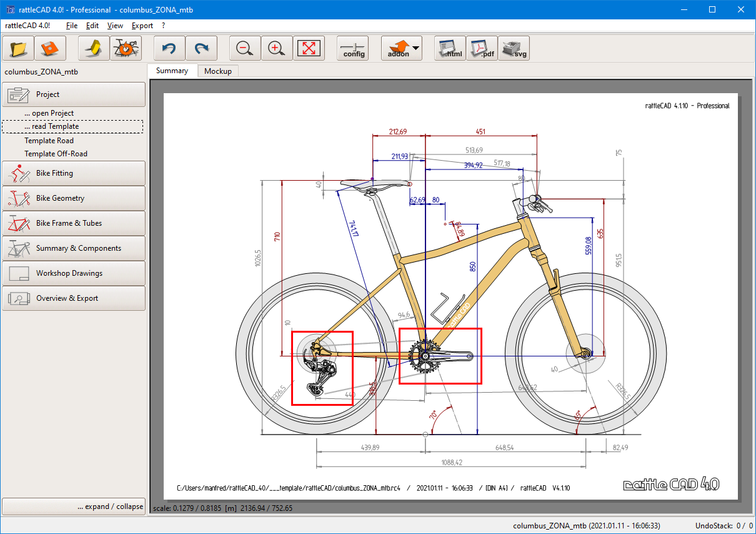Image resolution: width=756 pixels, height=534 pixels.
Task: Undo the last change
Action: pyautogui.click(x=169, y=48)
